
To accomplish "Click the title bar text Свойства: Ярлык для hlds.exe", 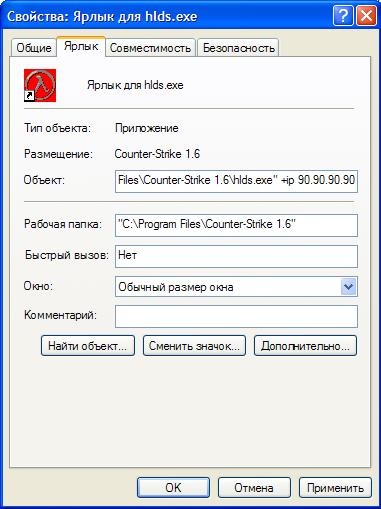I will (102, 16).
